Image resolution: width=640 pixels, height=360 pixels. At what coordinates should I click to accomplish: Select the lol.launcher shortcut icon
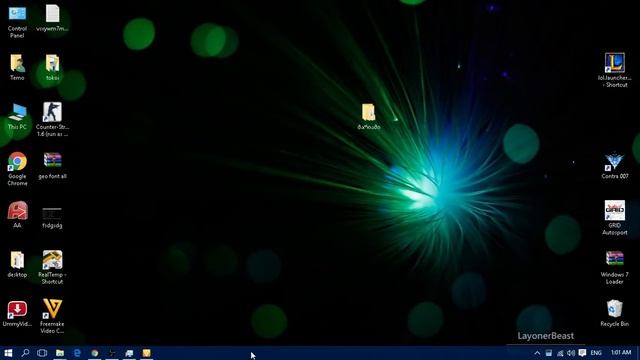click(x=614, y=63)
